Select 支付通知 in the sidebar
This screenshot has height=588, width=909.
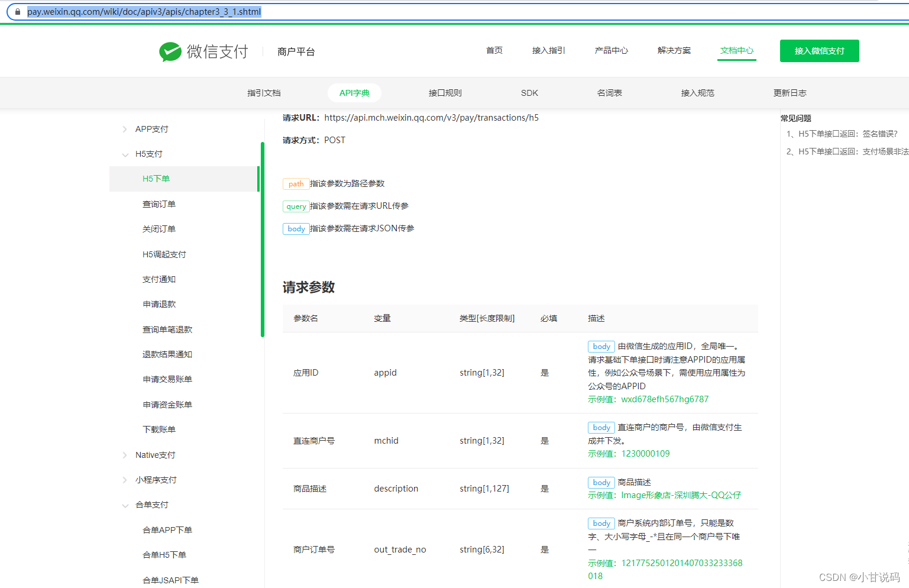click(x=158, y=279)
